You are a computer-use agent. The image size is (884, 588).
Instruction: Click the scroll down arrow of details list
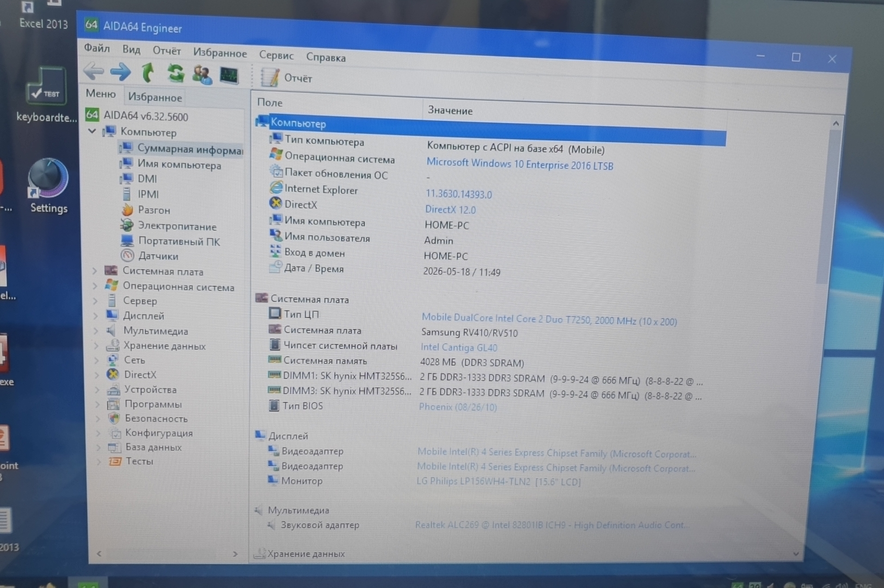point(796,554)
